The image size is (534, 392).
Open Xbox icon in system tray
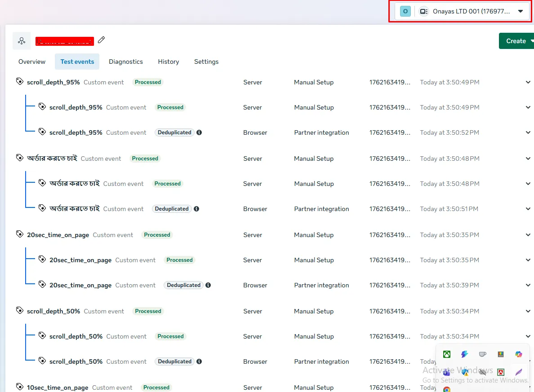447,354
